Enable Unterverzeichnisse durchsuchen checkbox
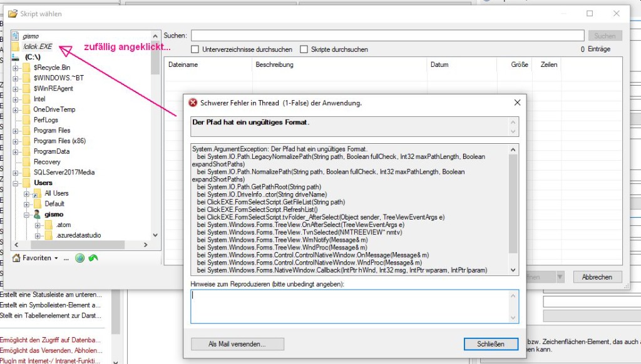 [x=195, y=49]
